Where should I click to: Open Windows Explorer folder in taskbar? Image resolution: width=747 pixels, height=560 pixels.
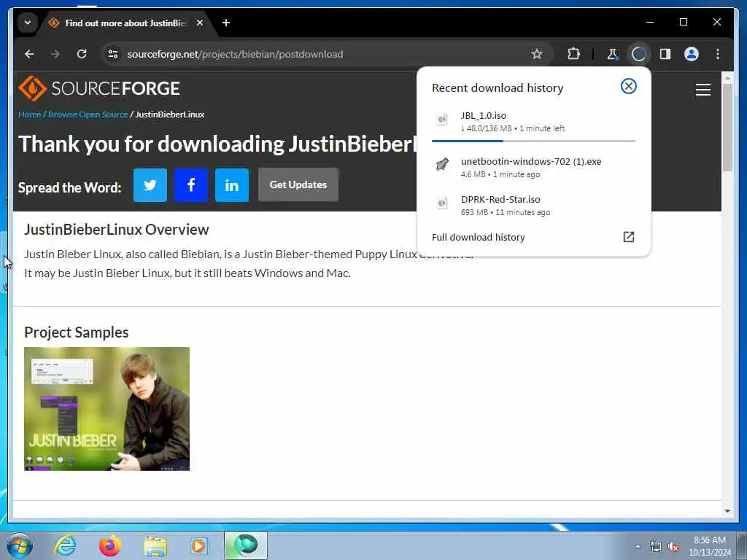tap(155, 545)
